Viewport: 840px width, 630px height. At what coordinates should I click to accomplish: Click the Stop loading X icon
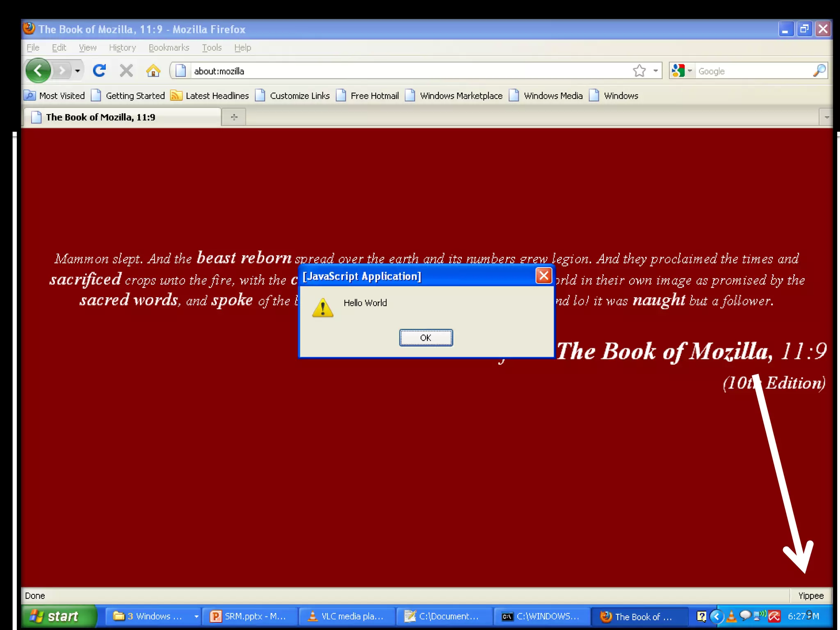[126, 71]
